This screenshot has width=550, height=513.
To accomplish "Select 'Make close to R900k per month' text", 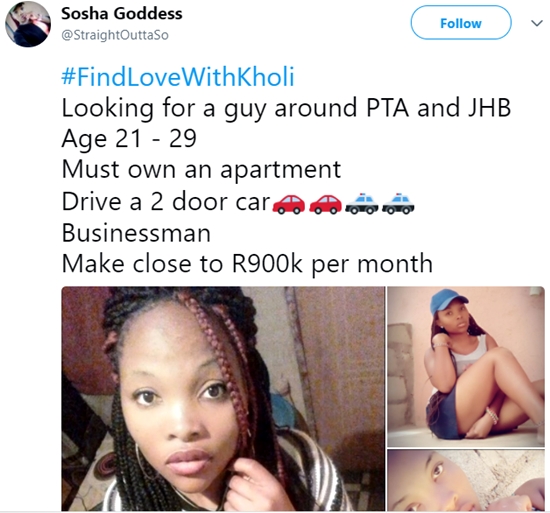I will pyautogui.click(x=247, y=264).
